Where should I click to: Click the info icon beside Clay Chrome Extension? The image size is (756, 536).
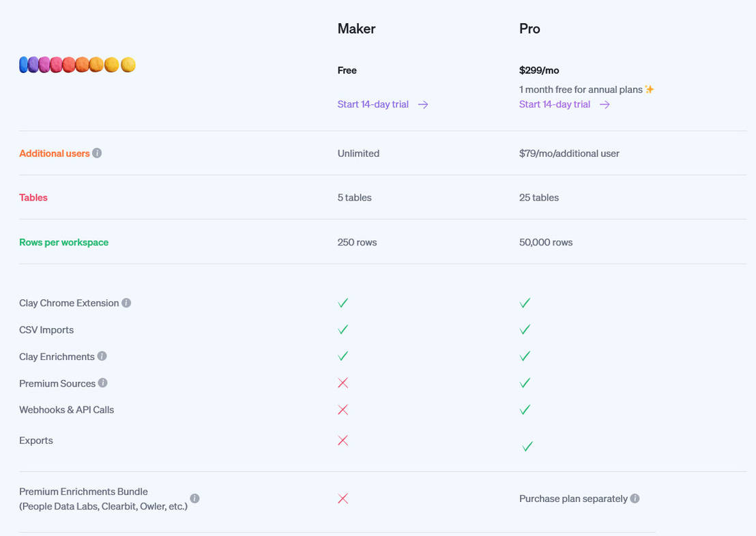[127, 303]
